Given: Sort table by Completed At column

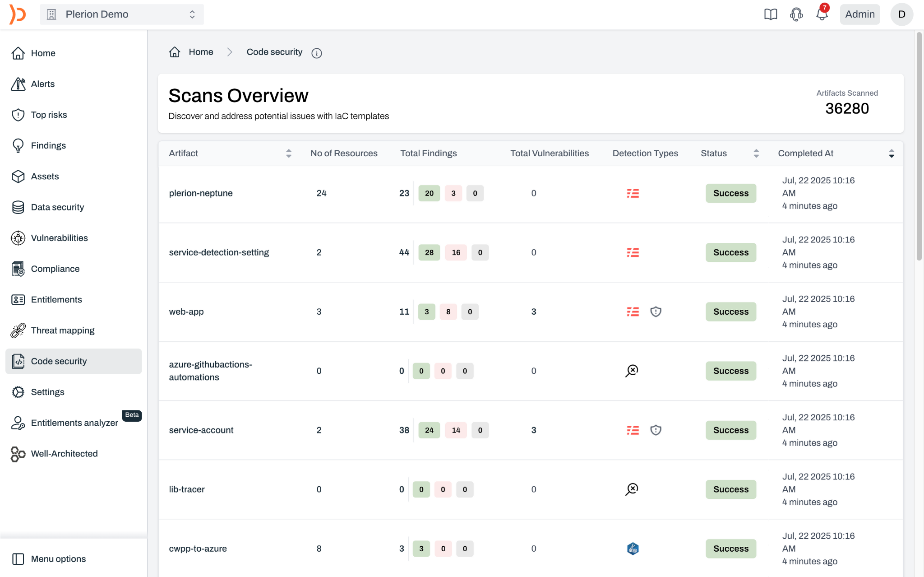Looking at the screenshot, I should [x=892, y=154].
